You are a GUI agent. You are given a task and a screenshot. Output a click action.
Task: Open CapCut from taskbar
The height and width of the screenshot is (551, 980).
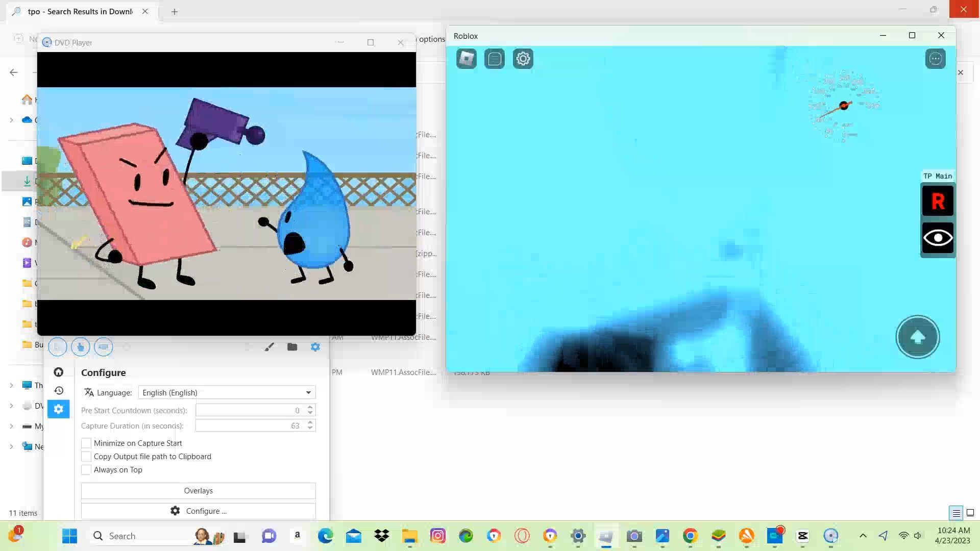pos(802,536)
